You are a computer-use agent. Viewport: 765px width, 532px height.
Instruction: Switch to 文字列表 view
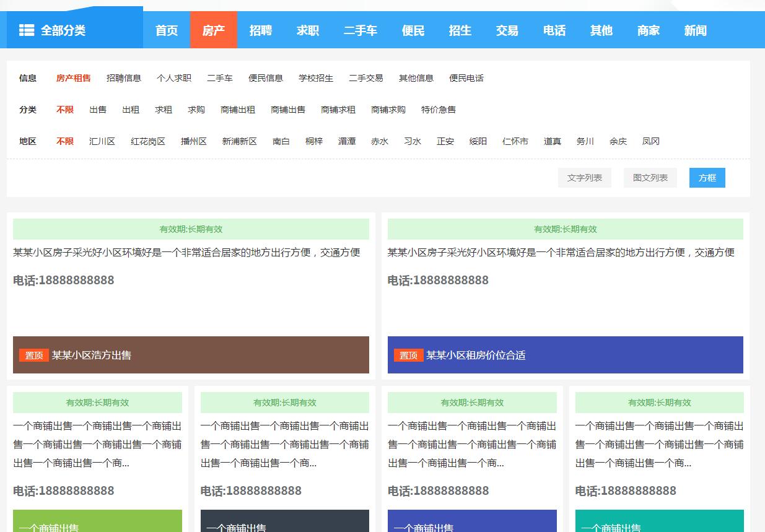[584, 178]
